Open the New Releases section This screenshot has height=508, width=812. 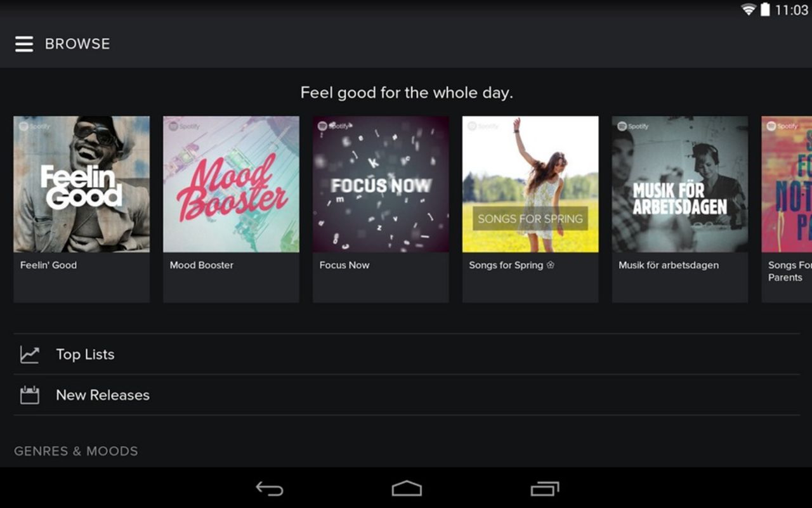pos(102,394)
